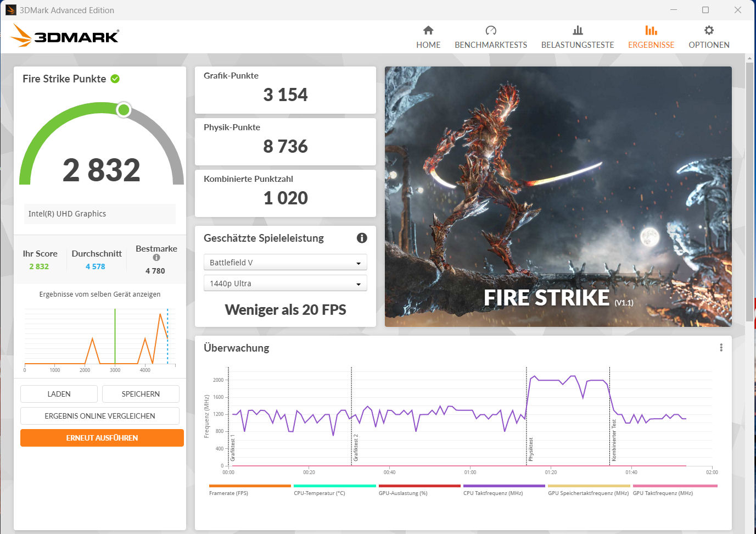This screenshot has height=534, width=756.
Task: Toggle CPU Taktfrequenz (MHz) legend swatch
Action: pyautogui.click(x=504, y=486)
